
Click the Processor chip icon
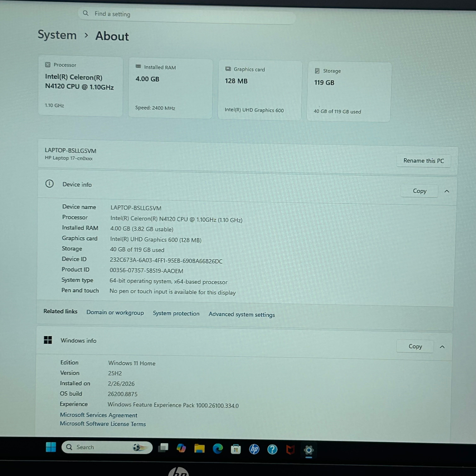click(48, 65)
